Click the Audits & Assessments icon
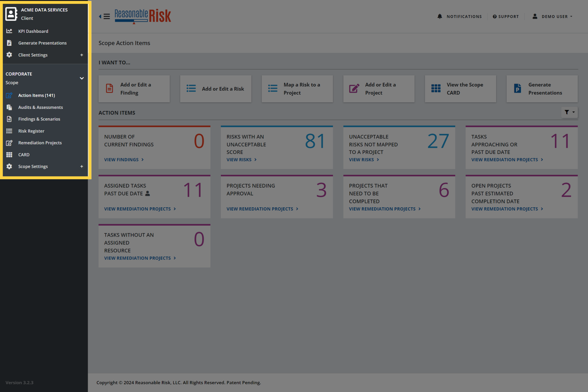Screen dimensions: 588x392 click(x=9, y=107)
